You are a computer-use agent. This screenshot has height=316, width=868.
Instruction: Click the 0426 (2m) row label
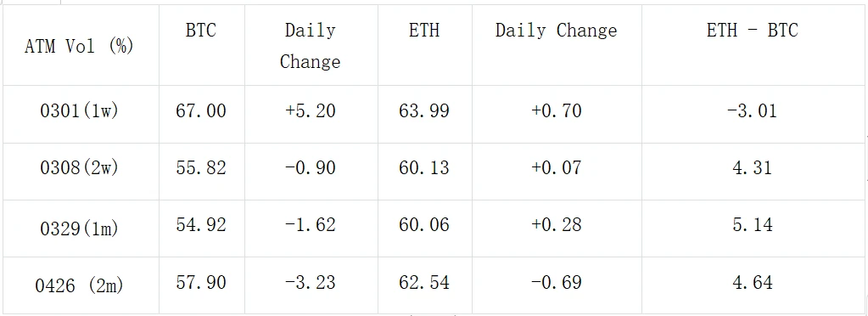pos(80,285)
